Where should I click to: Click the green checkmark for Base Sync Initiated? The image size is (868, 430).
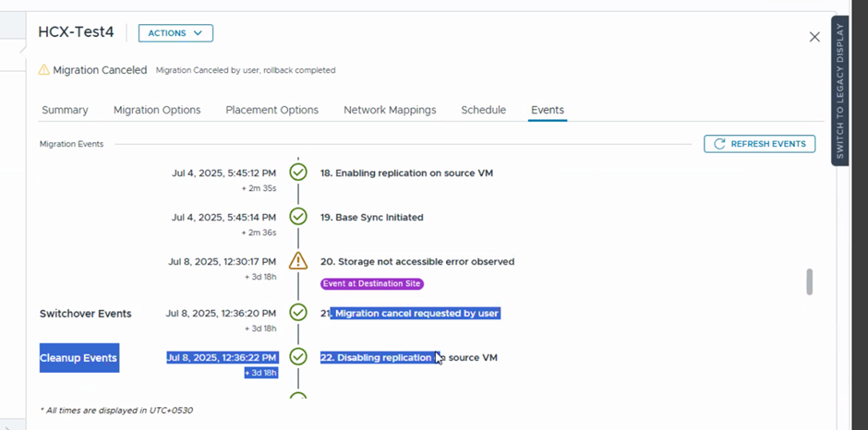pyautogui.click(x=298, y=217)
